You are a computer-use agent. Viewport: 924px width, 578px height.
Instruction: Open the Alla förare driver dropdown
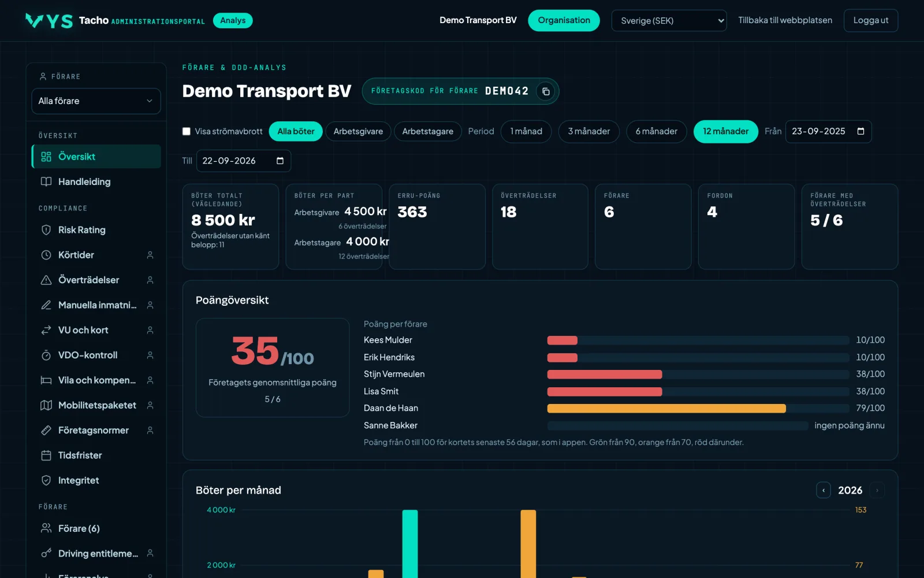96,101
